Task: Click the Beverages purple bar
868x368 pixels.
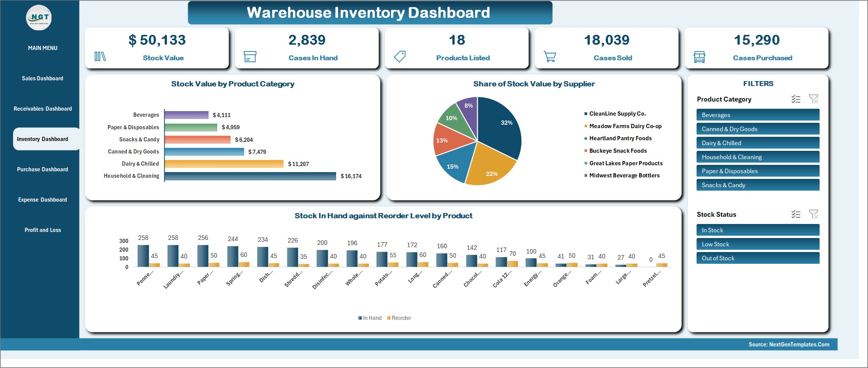Action: click(x=187, y=115)
